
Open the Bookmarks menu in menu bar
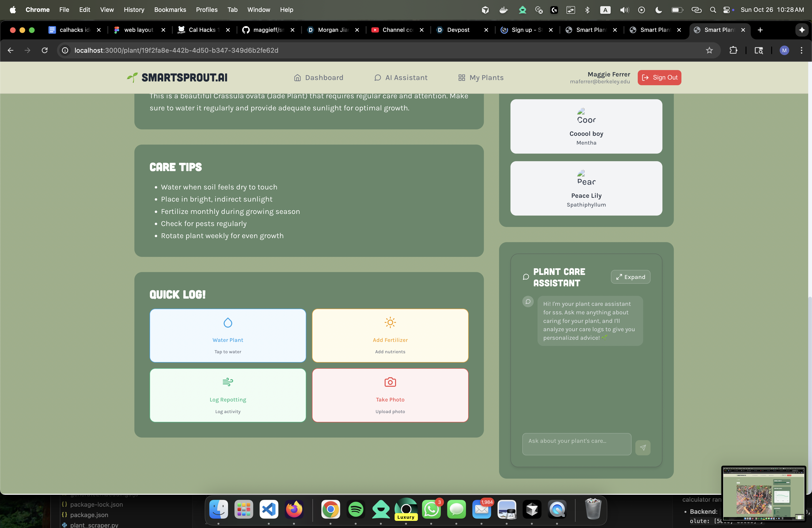pos(170,9)
